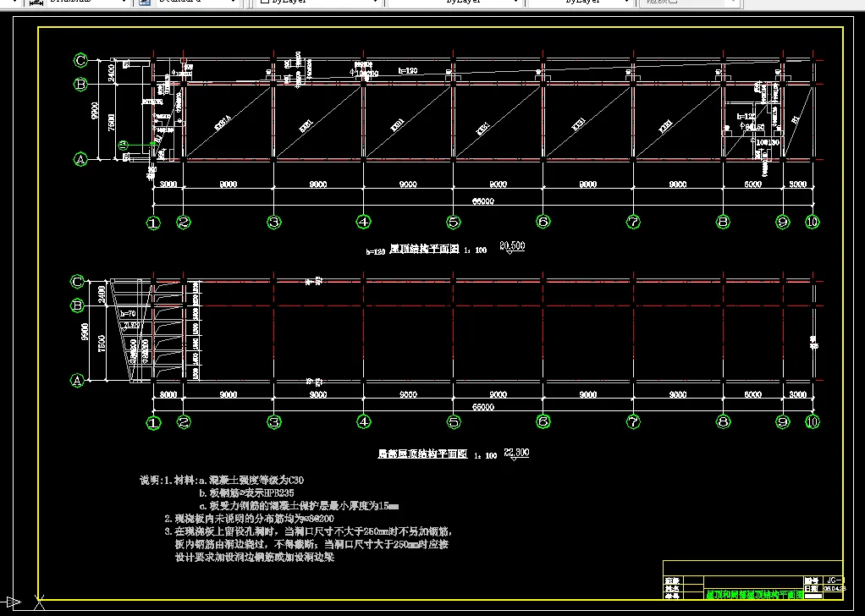Screen dimensions: 865x616
Task: Click axis number 7 under lower plan
Action: pos(633,422)
